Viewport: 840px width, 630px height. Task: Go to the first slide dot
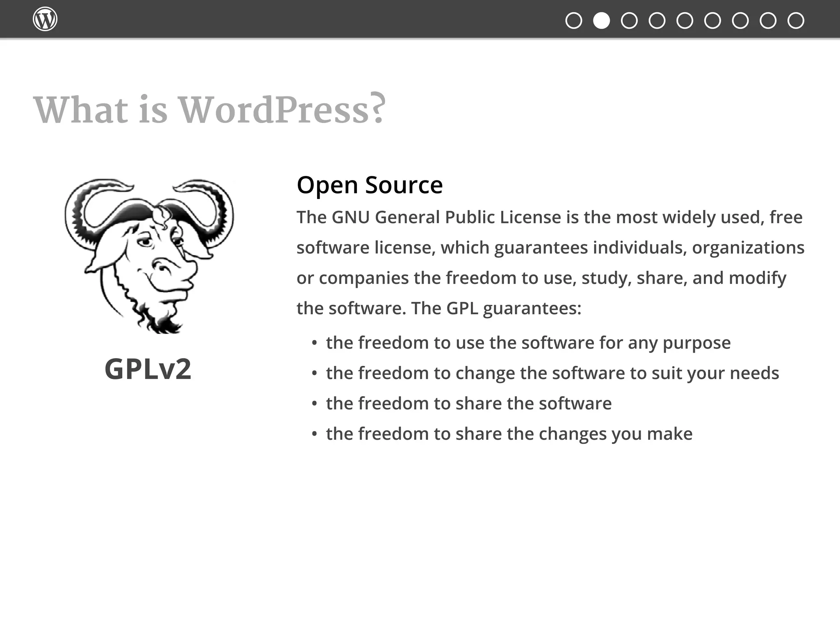[573, 21]
